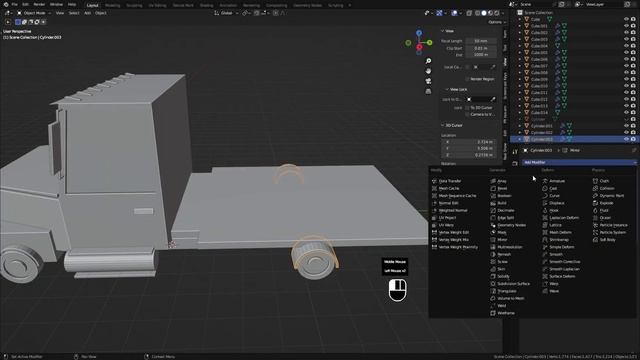Click the Geometry Nodes modifier icon

(x=493, y=225)
